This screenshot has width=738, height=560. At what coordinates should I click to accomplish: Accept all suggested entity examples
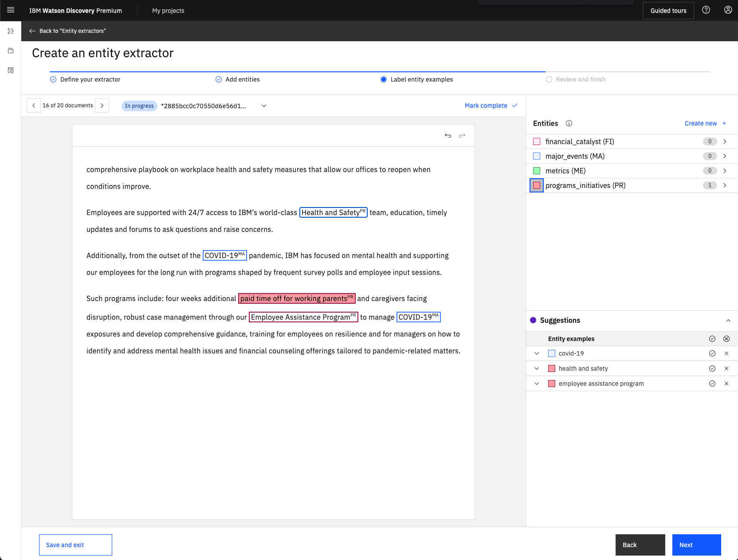[x=712, y=339]
